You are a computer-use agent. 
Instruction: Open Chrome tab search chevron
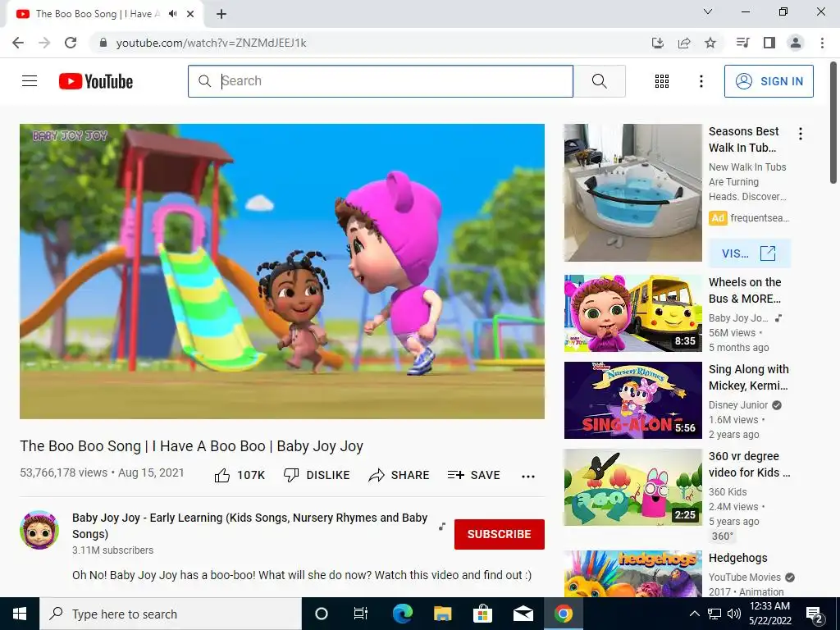[708, 11]
